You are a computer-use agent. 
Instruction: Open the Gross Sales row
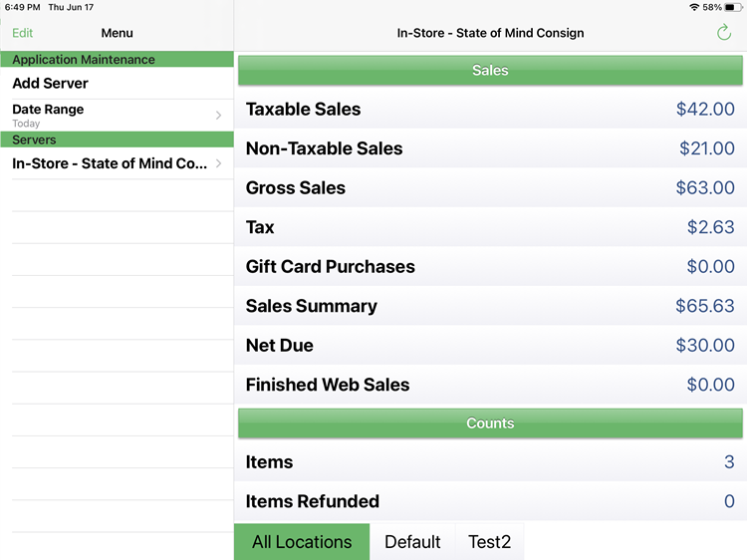tap(490, 187)
